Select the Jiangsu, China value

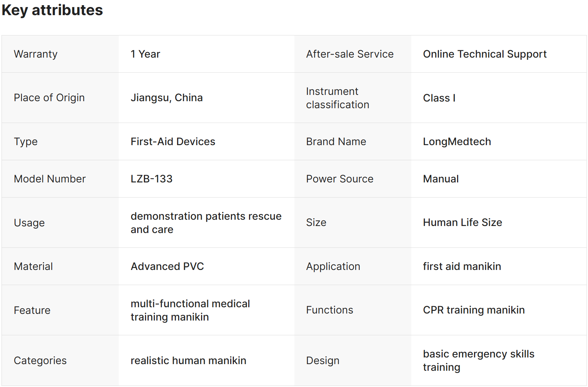click(166, 98)
